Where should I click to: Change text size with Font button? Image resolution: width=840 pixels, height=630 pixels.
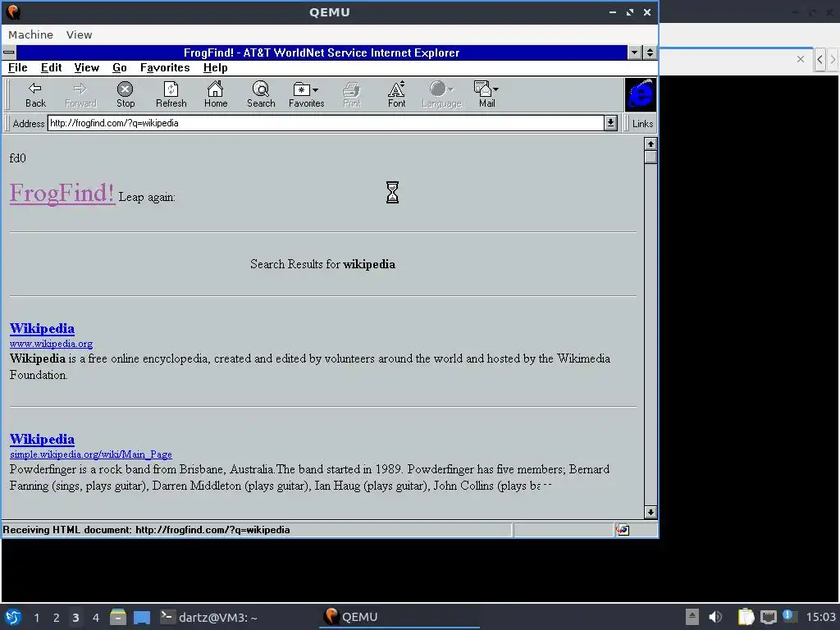coord(396,94)
